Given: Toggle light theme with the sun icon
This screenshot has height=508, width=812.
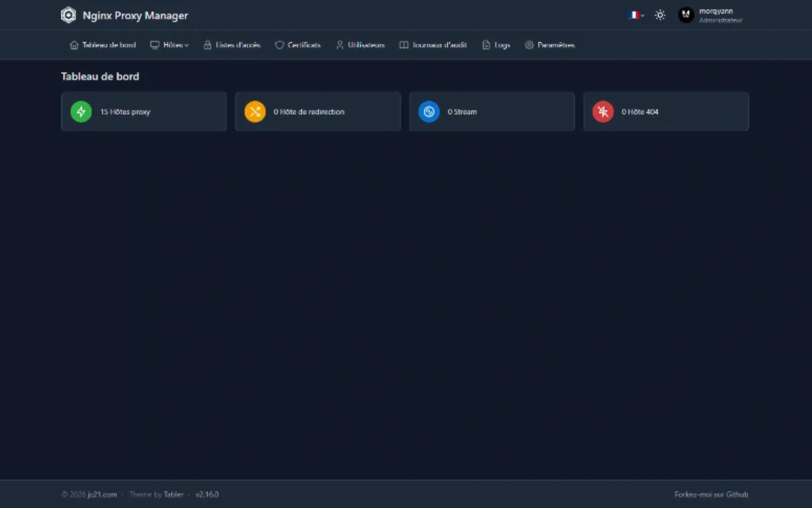Looking at the screenshot, I should pos(660,15).
